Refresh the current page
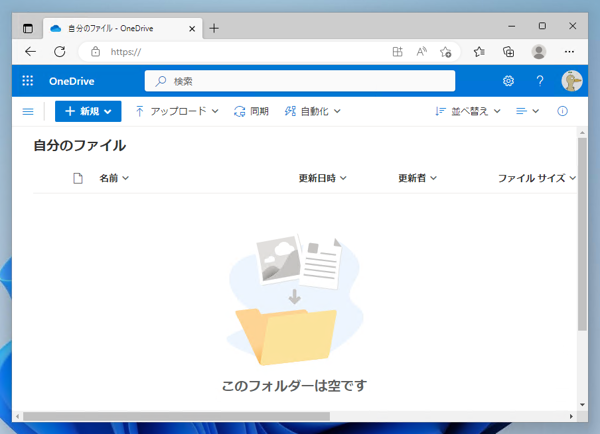The image size is (600, 434). pyautogui.click(x=60, y=52)
